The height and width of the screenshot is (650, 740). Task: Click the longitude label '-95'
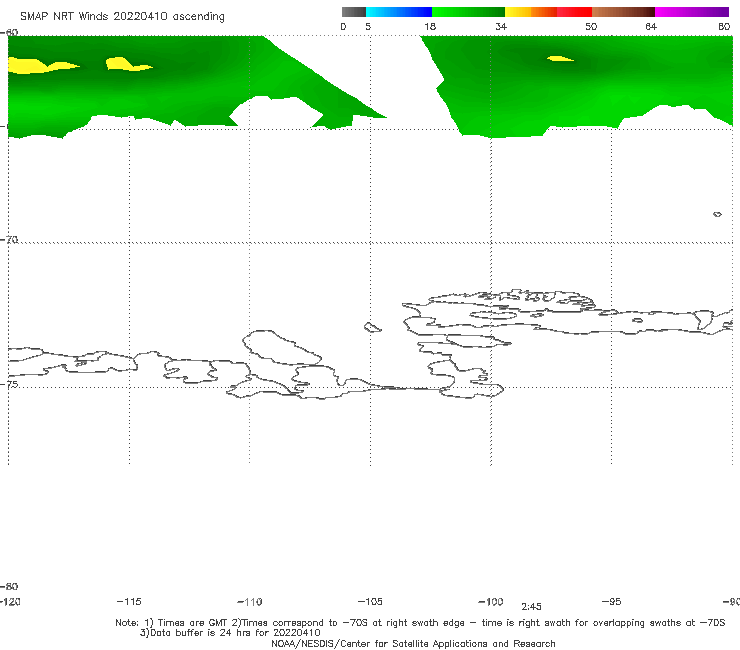tap(612, 601)
